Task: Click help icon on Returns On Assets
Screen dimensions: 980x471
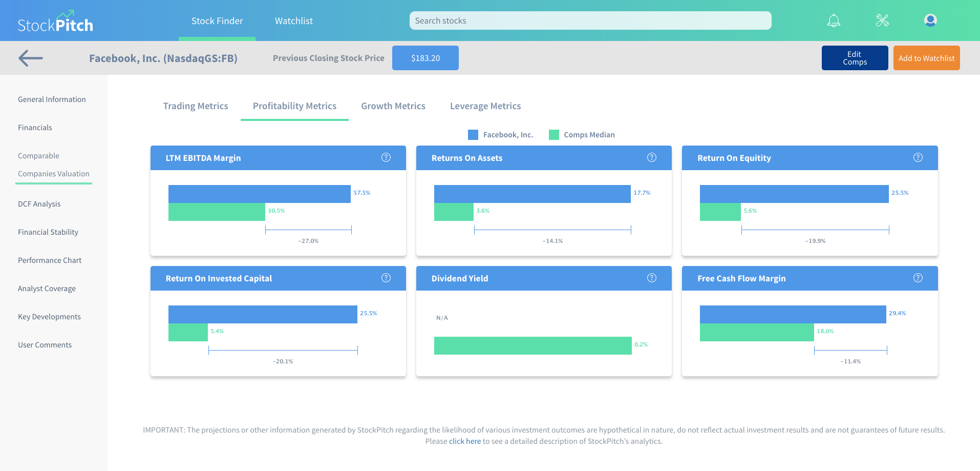Action: 652,157
